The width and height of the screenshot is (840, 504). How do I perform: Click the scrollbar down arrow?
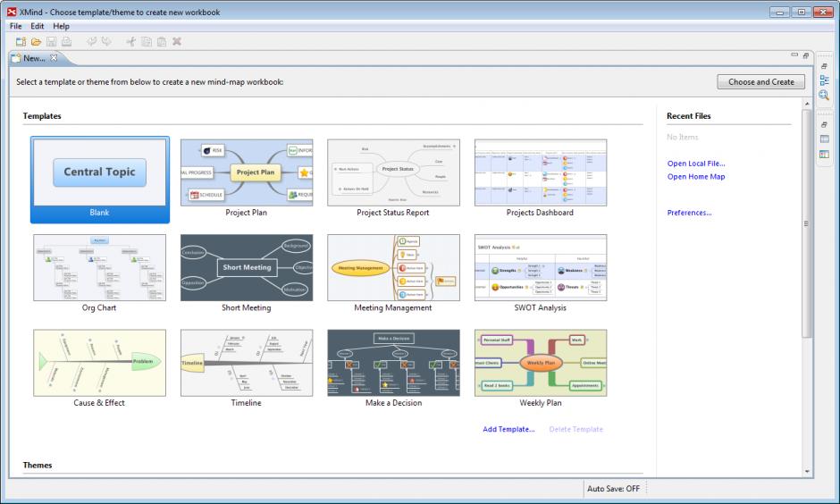[807, 472]
